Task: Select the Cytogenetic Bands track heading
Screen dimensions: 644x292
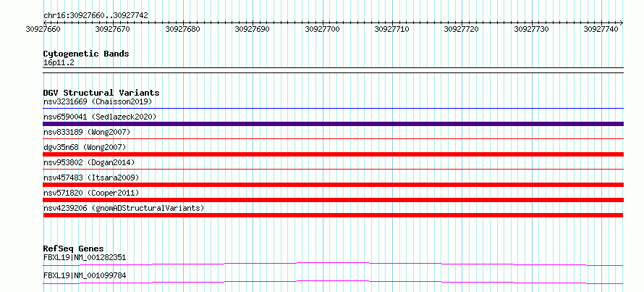Action: 86,54
